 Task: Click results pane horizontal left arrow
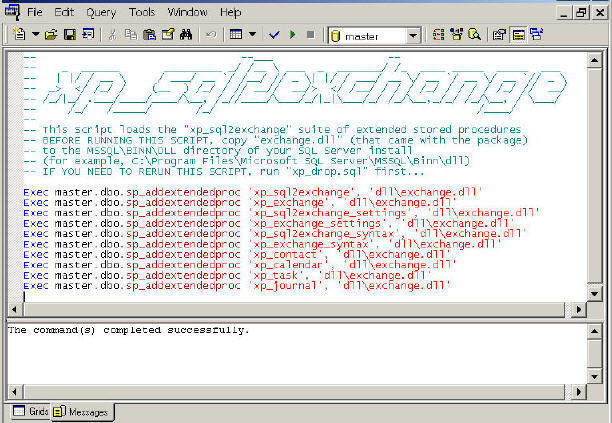[15, 391]
